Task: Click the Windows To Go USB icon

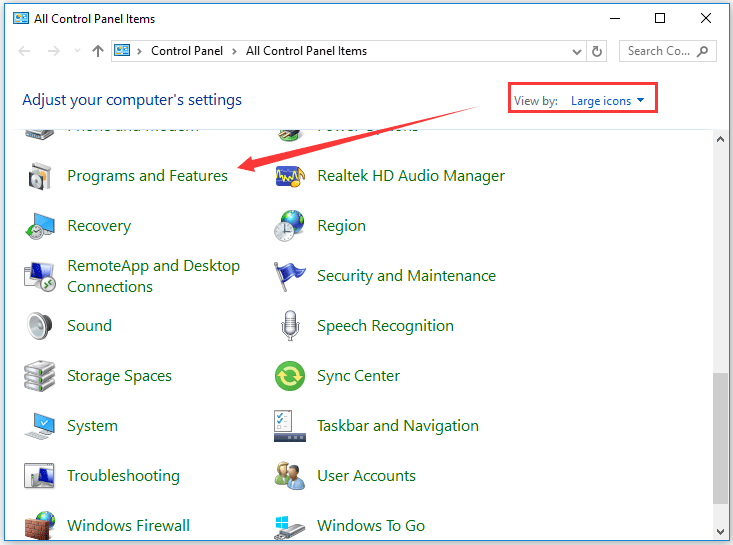Action: [x=290, y=528]
